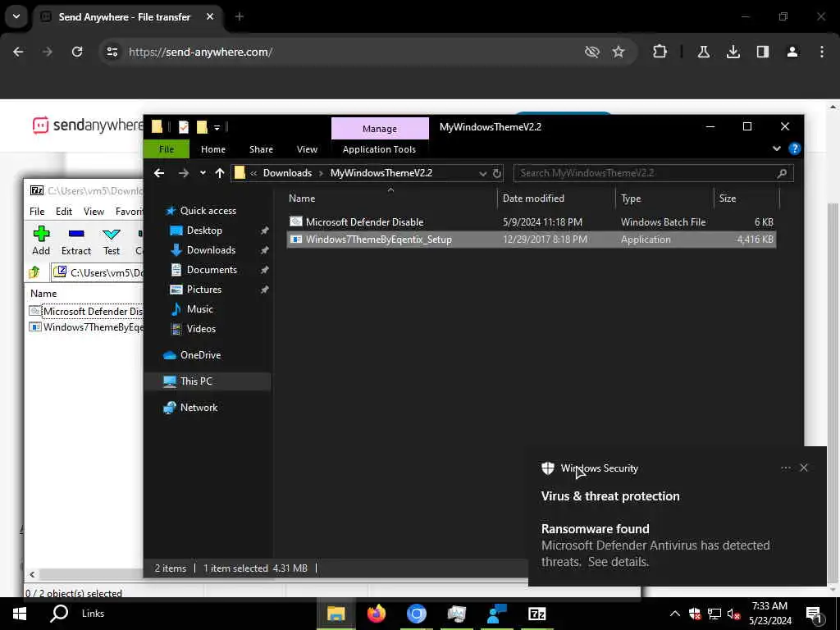Open Downloads in navigation pane

pyautogui.click(x=211, y=250)
